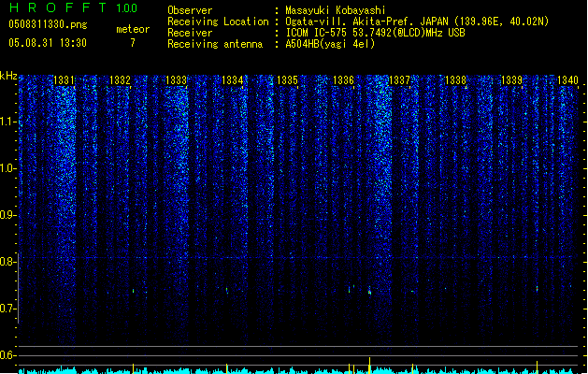This screenshot has height=374, width=588.
Task: Click the 1340 time marker
Action: coord(567,80)
